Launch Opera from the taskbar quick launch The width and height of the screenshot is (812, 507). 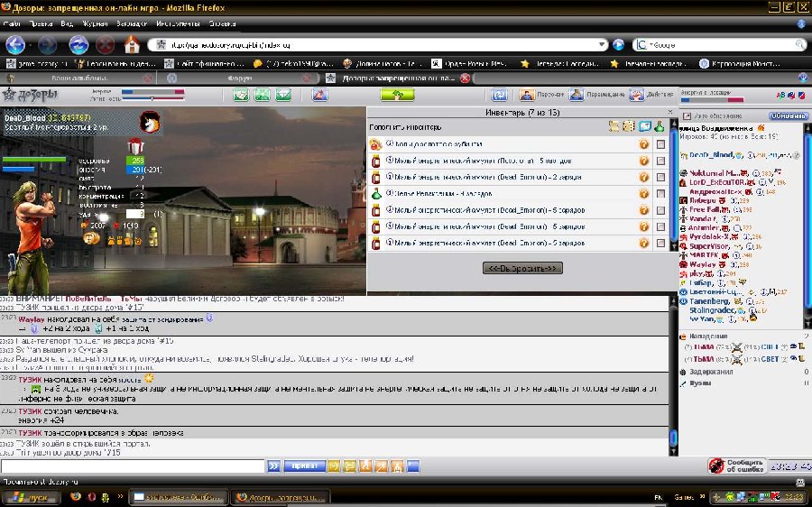[x=91, y=497]
